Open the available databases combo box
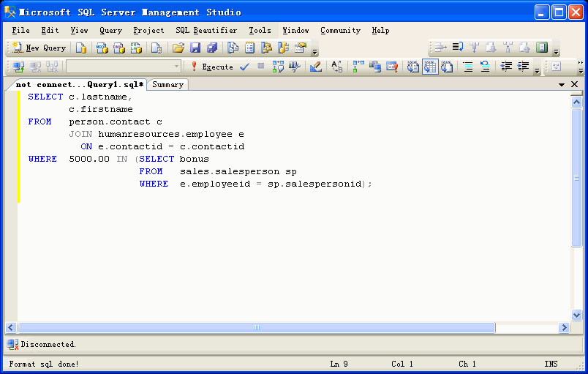This screenshot has width=588, height=374. click(124, 67)
